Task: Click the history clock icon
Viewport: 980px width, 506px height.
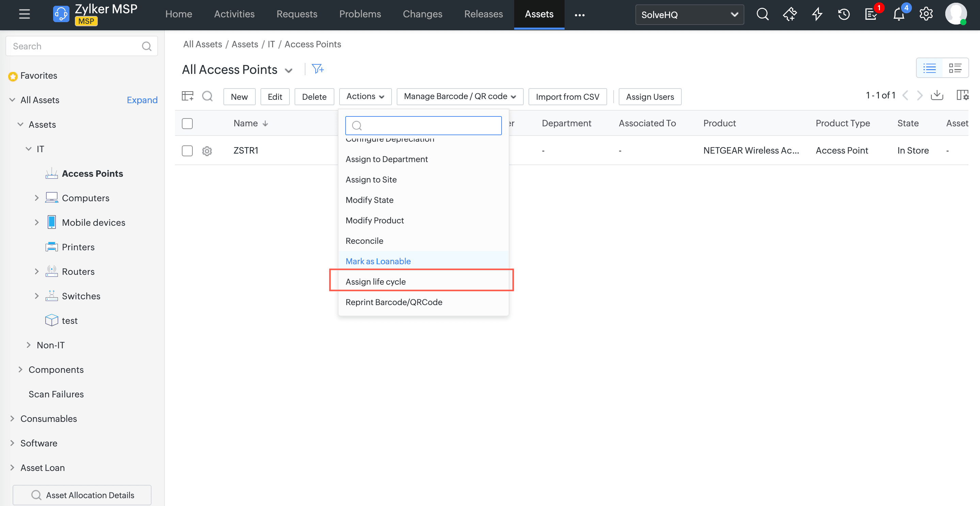Action: [843, 14]
